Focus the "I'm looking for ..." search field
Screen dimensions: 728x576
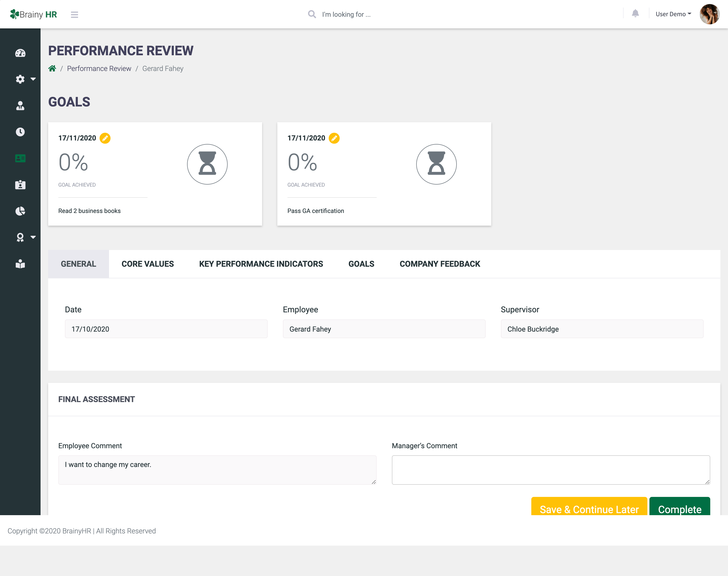coord(346,14)
